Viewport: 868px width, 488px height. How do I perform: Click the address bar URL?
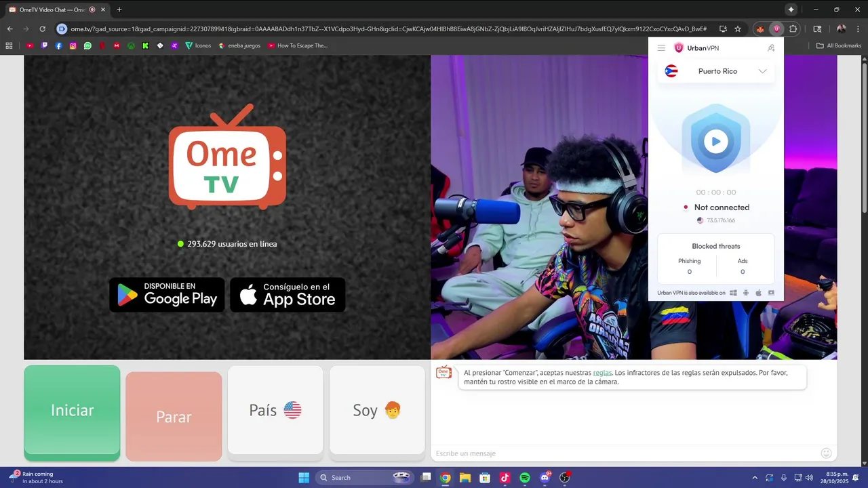coord(389,29)
